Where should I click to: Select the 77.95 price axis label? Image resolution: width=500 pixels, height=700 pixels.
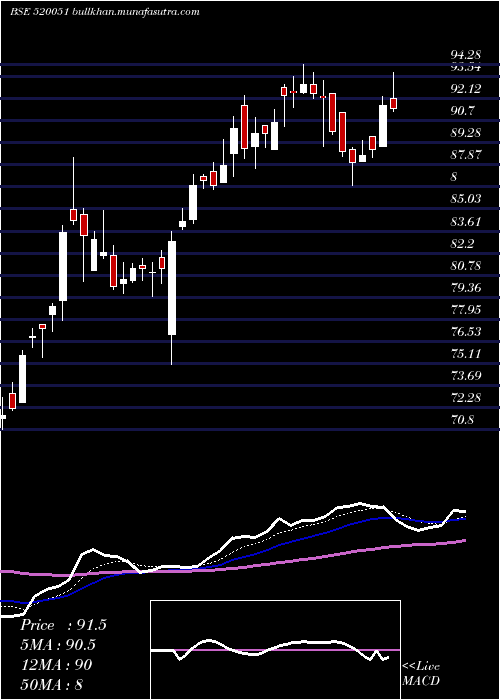click(466, 309)
